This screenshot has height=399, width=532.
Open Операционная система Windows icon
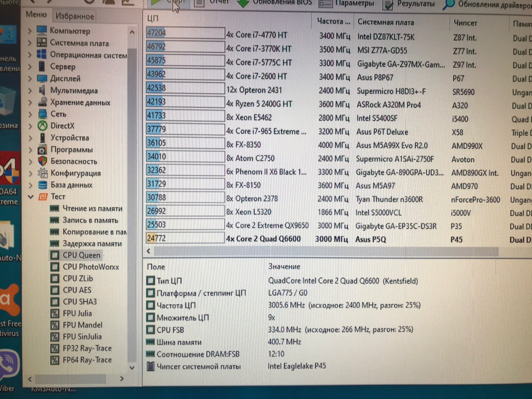pos(42,54)
